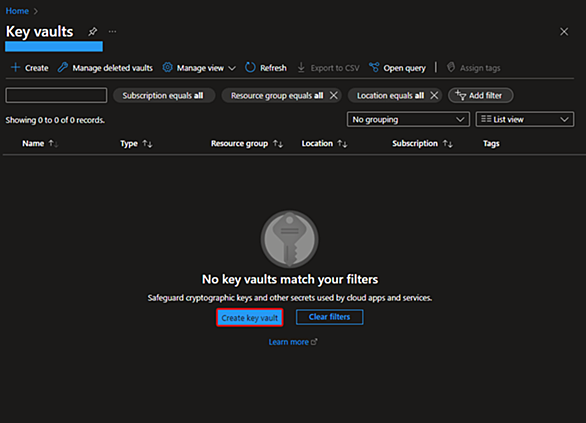Click the Refresh icon
The height and width of the screenshot is (423, 586).
[x=250, y=68]
